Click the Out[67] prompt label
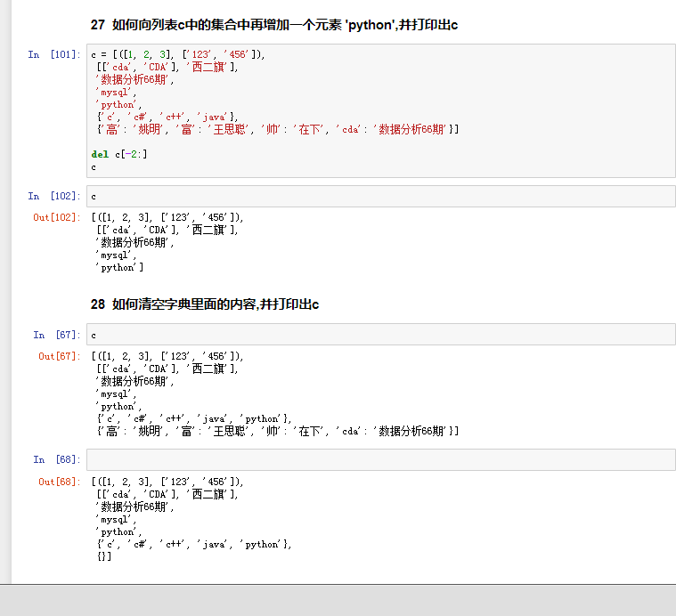The image size is (676, 616). 60,356
